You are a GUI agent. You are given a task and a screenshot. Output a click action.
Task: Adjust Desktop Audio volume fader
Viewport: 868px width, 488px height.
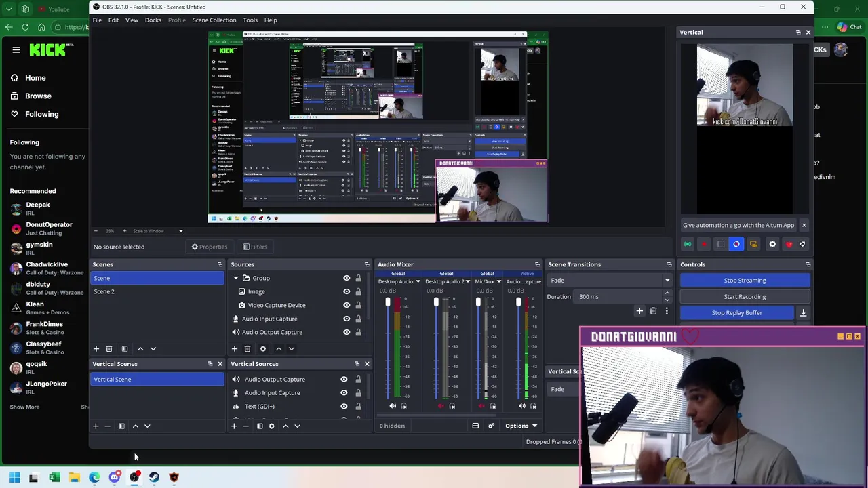coord(388,303)
